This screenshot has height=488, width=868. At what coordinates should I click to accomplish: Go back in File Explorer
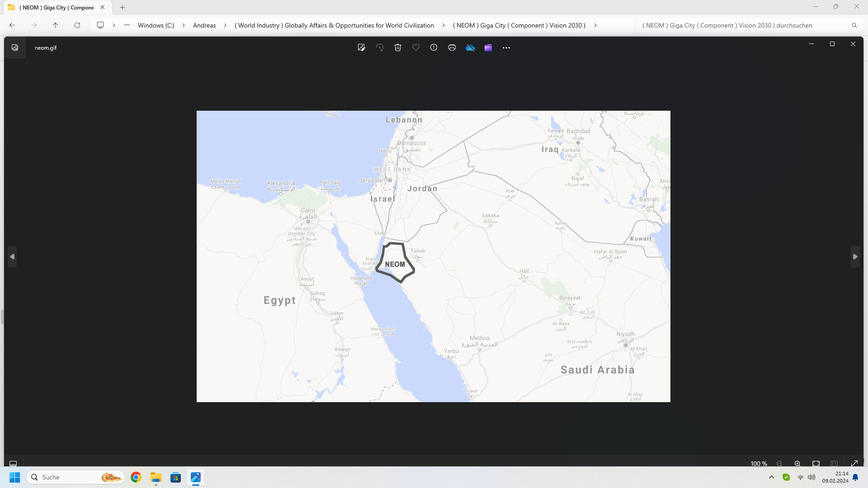(12, 25)
